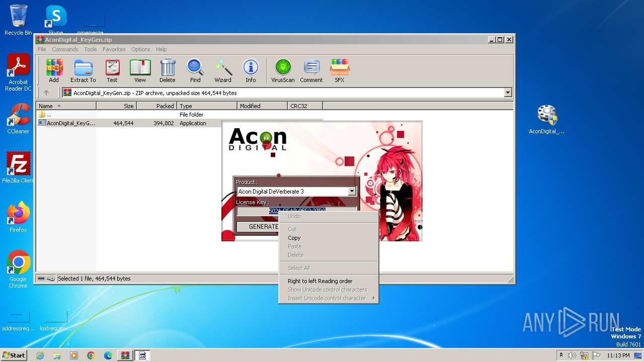Image resolution: width=644 pixels, height=362 pixels.
Task: Expand the archive path dropdown arrow
Action: (x=508, y=93)
